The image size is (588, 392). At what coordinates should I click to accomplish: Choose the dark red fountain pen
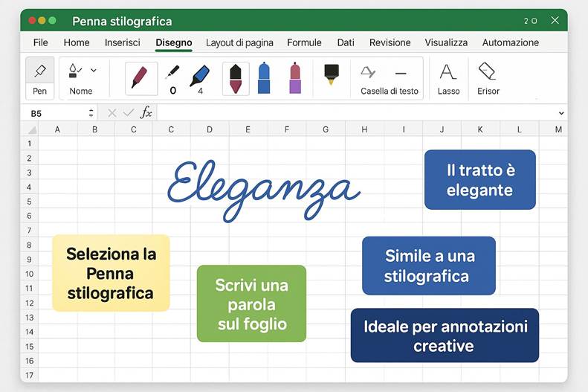(x=140, y=77)
